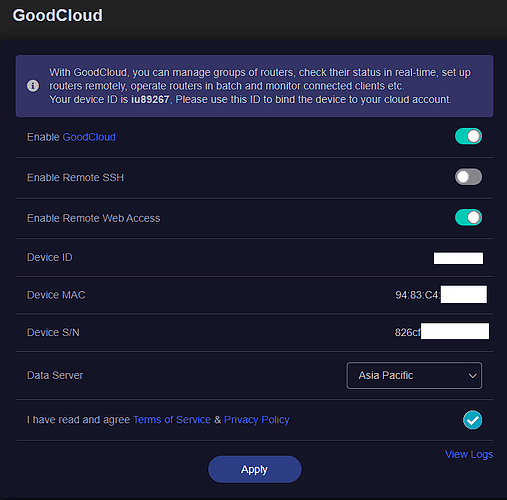The width and height of the screenshot is (507, 500).
Task: Click the Enable Remote Web Access label
Action: 93,218
